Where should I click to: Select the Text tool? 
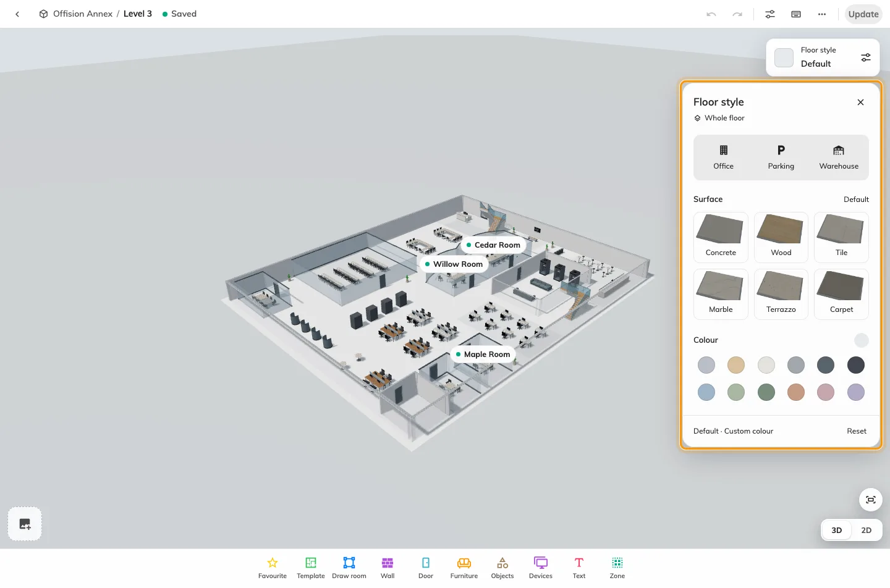579,568
